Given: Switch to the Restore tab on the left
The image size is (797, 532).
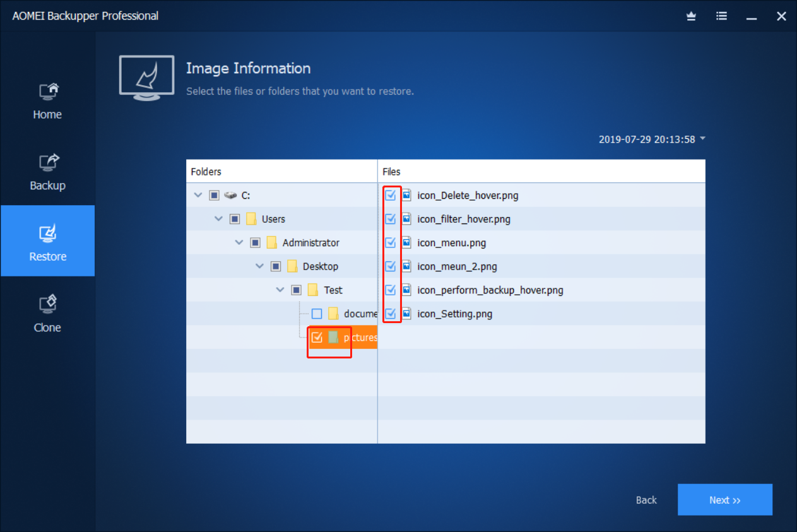Looking at the screenshot, I should click(47, 241).
